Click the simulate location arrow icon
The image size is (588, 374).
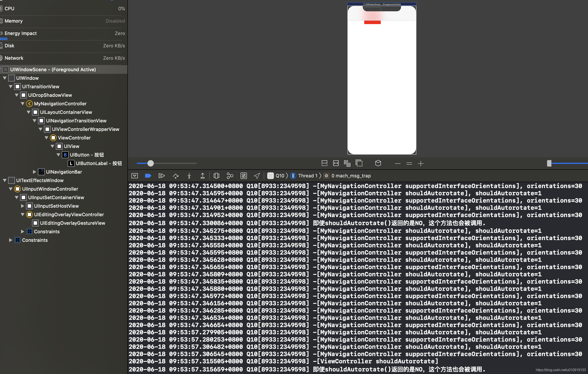257,176
